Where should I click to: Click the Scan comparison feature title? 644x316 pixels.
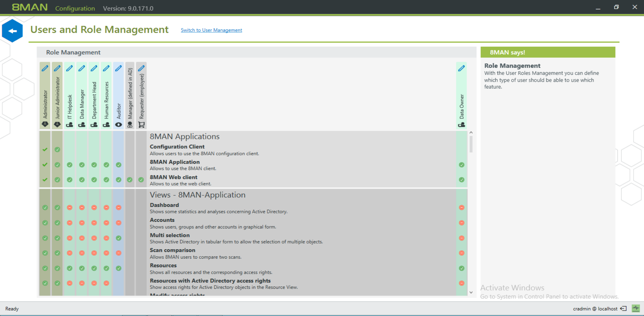coord(172,250)
